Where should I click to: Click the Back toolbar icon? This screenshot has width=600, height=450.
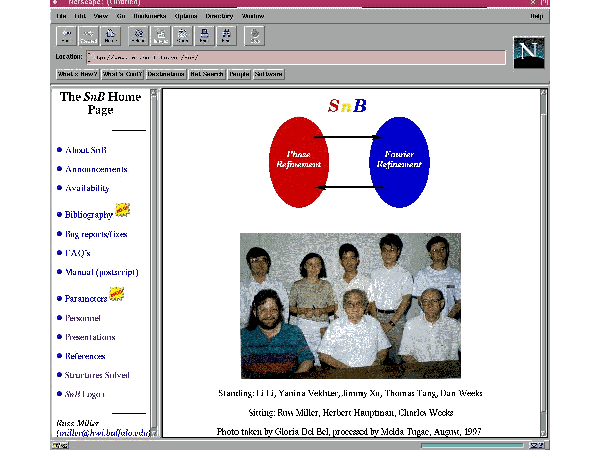click(x=66, y=36)
